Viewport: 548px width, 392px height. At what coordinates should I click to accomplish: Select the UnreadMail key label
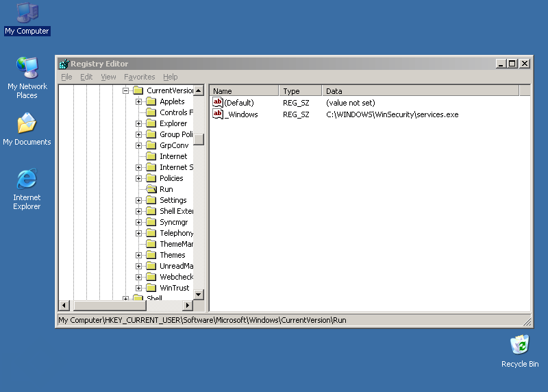point(176,266)
